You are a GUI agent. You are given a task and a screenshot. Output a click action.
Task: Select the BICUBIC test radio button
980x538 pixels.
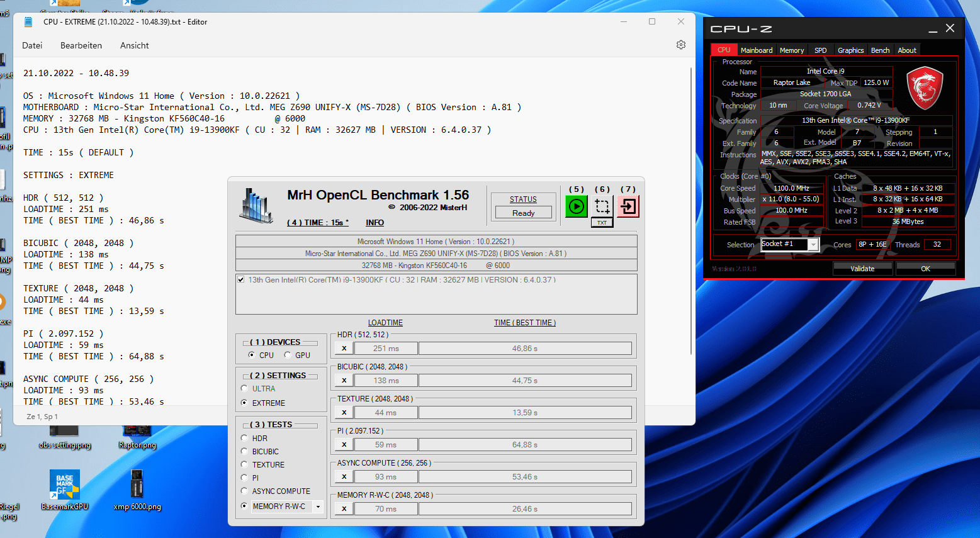point(244,451)
